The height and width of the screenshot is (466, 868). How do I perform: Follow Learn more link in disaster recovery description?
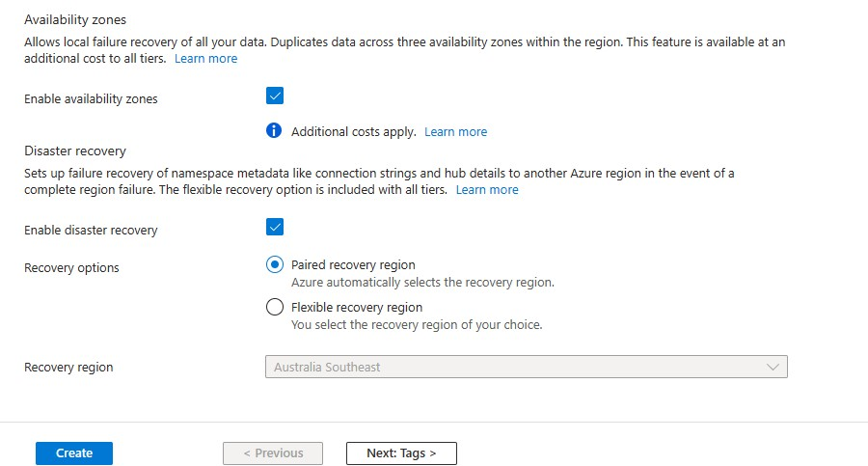487,190
